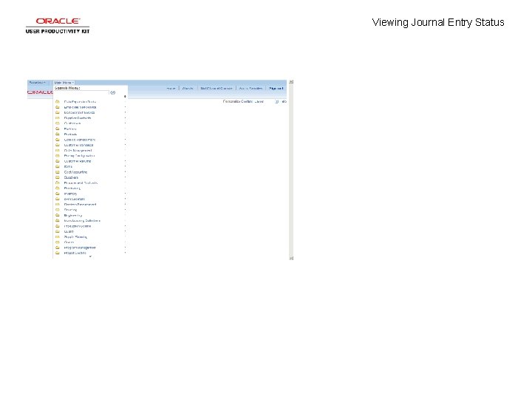Click the Add to Favorites link
Image resolution: width=532 pixels, height=399 pixels.
[x=250, y=88]
